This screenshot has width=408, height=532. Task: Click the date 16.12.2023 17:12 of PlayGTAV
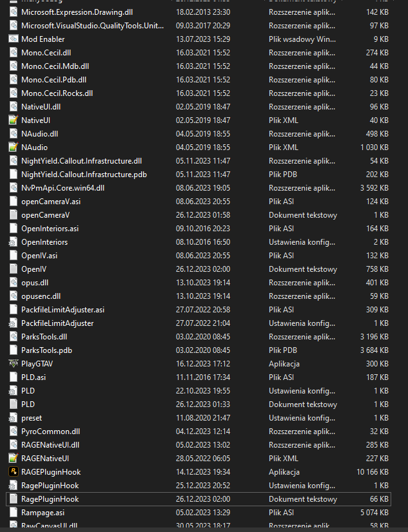[202, 364]
